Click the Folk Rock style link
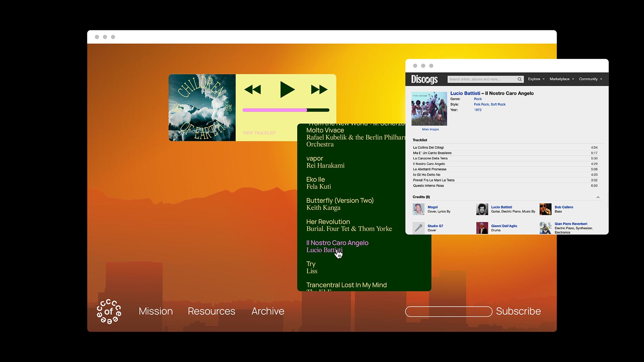The width and height of the screenshot is (644, 362). [x=481, y=104]
